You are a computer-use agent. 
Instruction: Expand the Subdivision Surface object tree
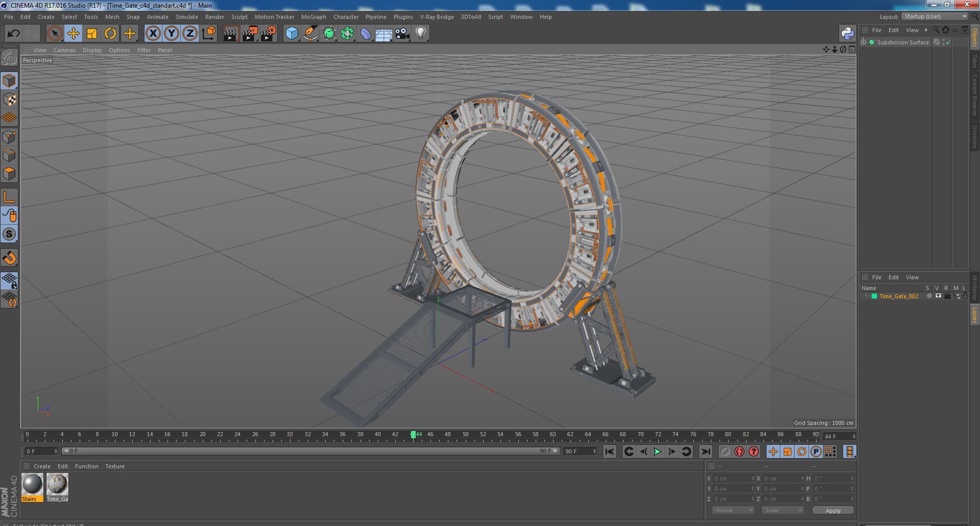pos(864,42)
